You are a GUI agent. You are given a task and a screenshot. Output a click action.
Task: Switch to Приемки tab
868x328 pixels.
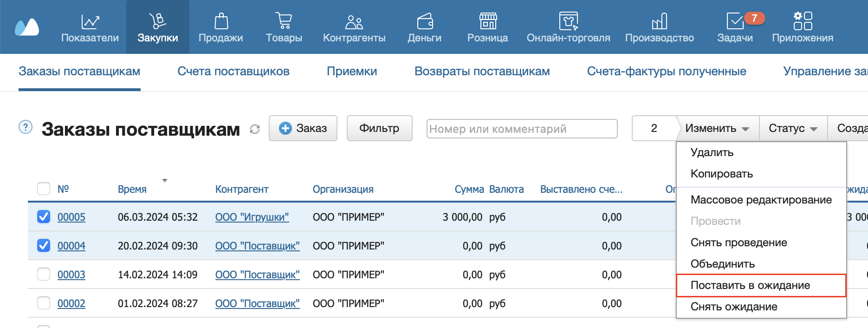point(352,72)
